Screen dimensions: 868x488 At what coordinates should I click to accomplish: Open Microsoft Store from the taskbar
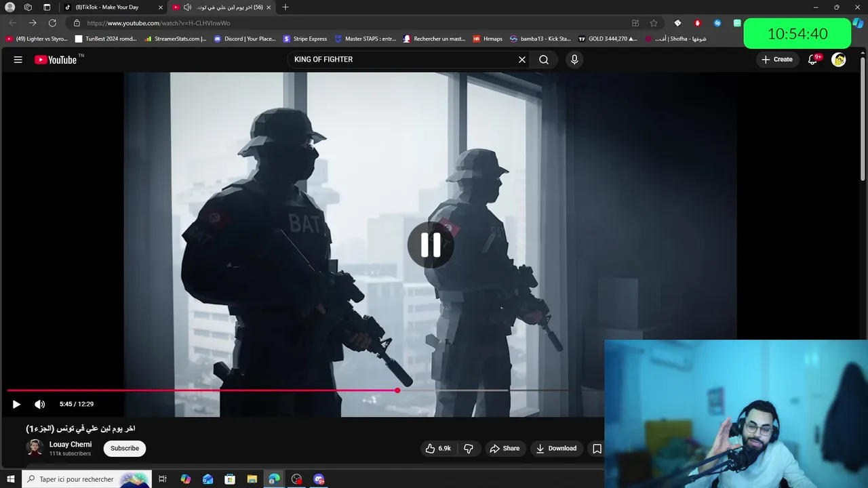(230, 479)
